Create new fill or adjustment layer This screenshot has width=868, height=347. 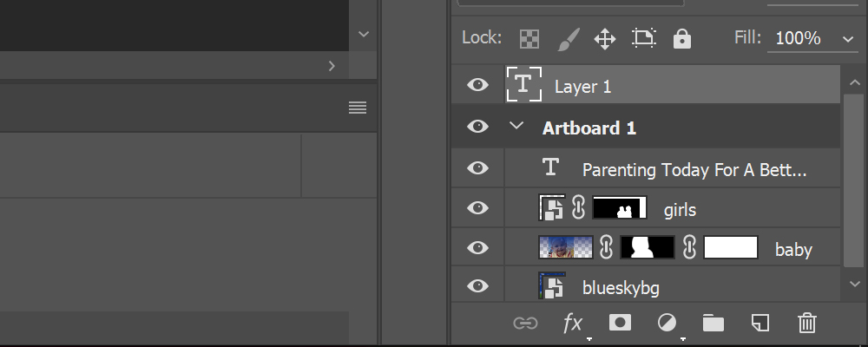click(667, 324)
